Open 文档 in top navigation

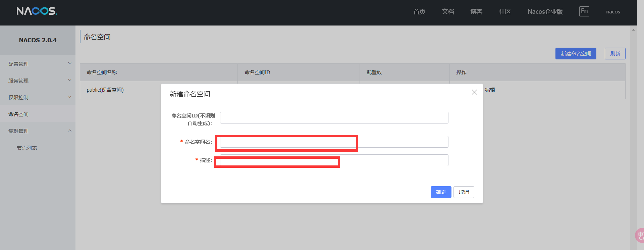pyautogui.click(x=448, y=12)
